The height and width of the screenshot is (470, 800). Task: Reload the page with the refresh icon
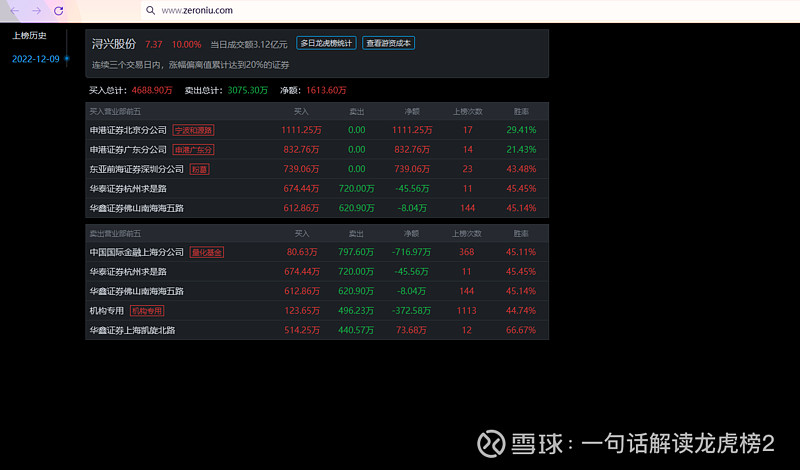[59, 10]
